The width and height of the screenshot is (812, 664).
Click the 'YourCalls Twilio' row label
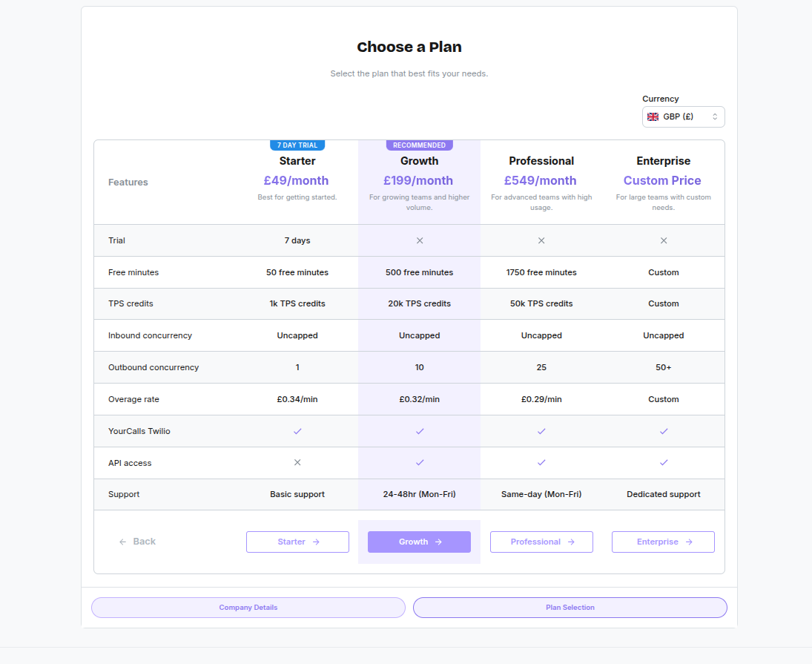[139, 431]
